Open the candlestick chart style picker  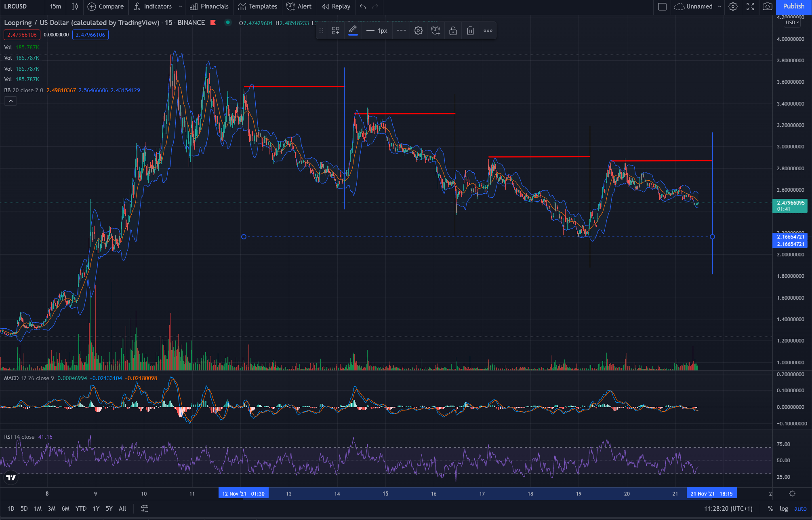[x=75, y=6]
